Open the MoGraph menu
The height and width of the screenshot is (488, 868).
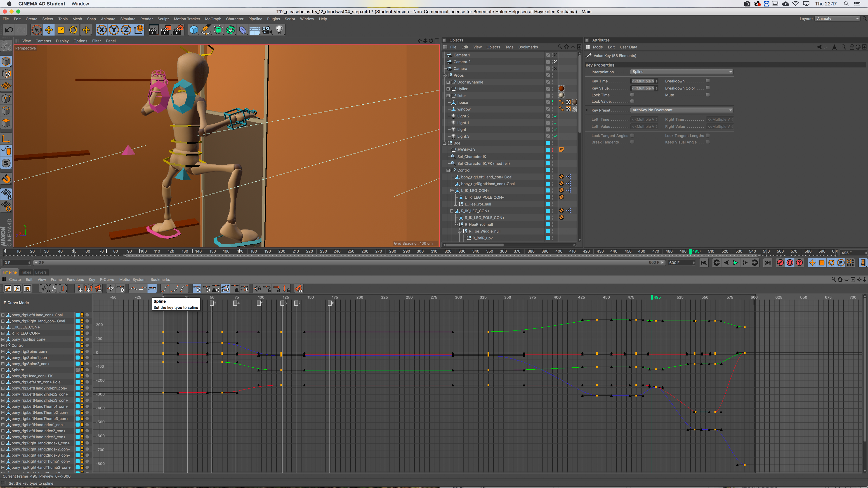213,19
